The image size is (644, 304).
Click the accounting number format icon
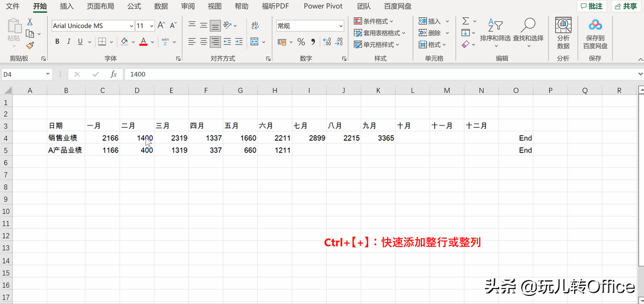point(282,42)
